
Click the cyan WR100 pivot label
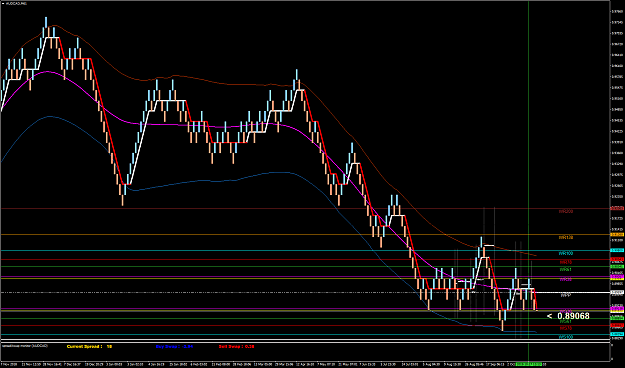point(566,254)
